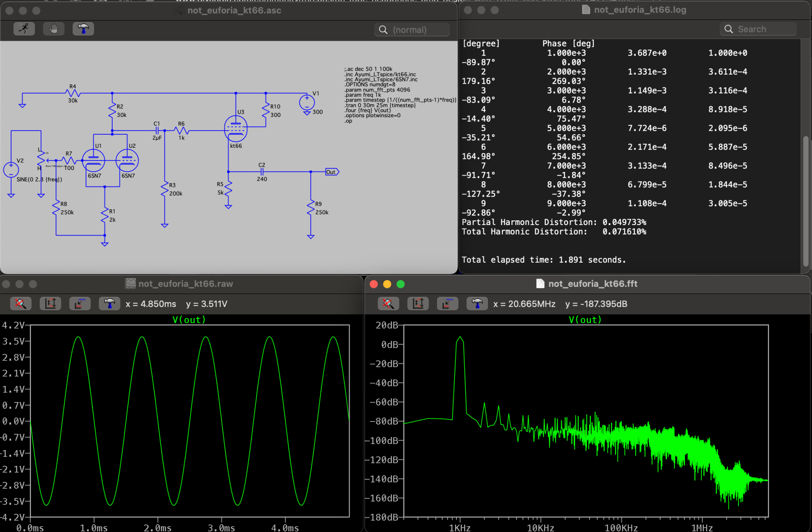812x532 pixels.
Task: Click the Search field in log window
Action: pos(758,29)
